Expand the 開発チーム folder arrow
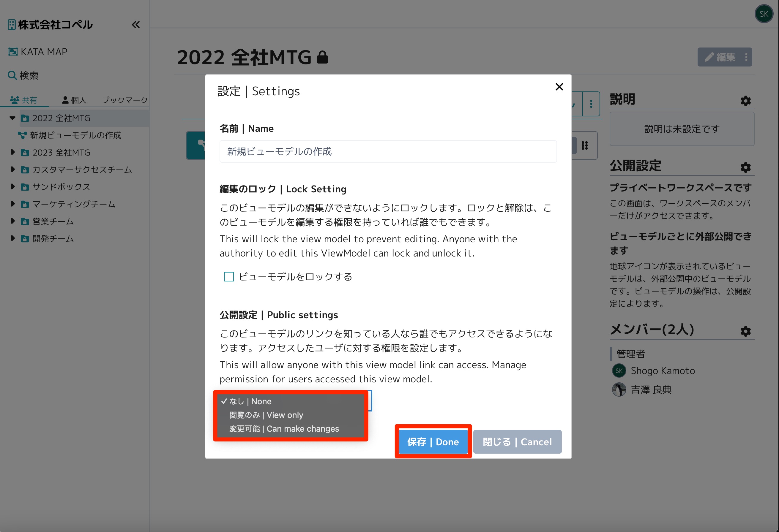The image size is (779, 532). [x=13, y=238]
